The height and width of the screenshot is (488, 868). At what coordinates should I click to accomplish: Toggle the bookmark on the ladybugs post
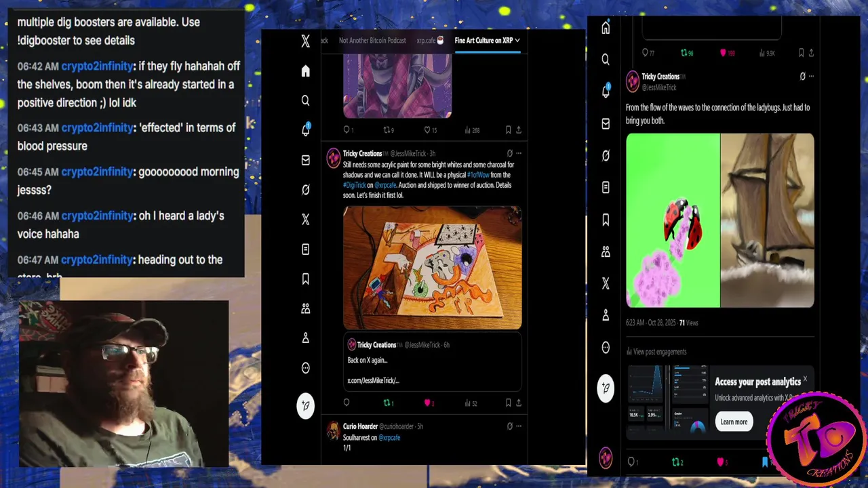tap(765, 462)
